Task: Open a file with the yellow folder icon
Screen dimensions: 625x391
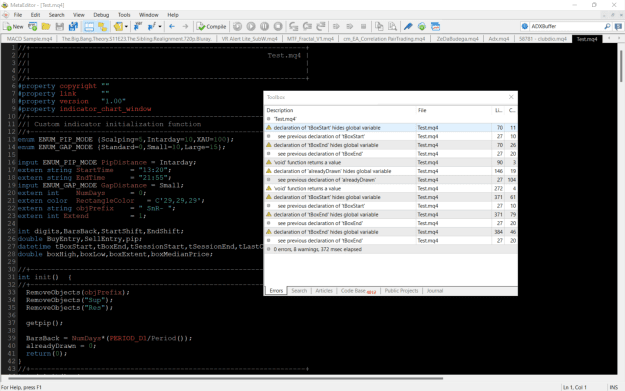Action: click(46, 27)
